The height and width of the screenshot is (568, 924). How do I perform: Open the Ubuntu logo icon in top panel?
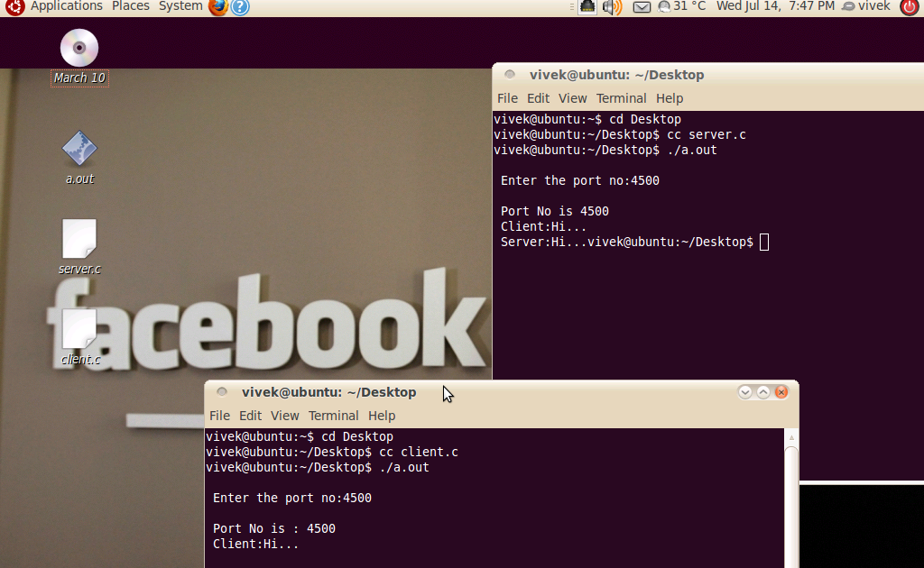pyautogui.click(x=14, y=7)
